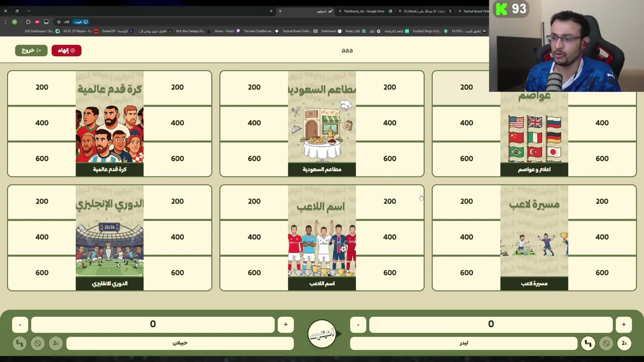This screenshot has width=644, height=362.
Task: Pick right 400 question in كرة قدم عالمية
Action: pos(177,123)
